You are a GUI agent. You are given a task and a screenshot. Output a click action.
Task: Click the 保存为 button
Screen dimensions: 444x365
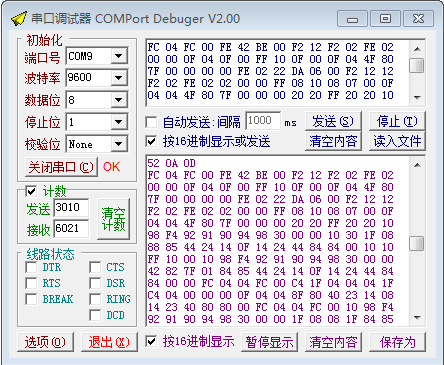[x=397, y=342]
